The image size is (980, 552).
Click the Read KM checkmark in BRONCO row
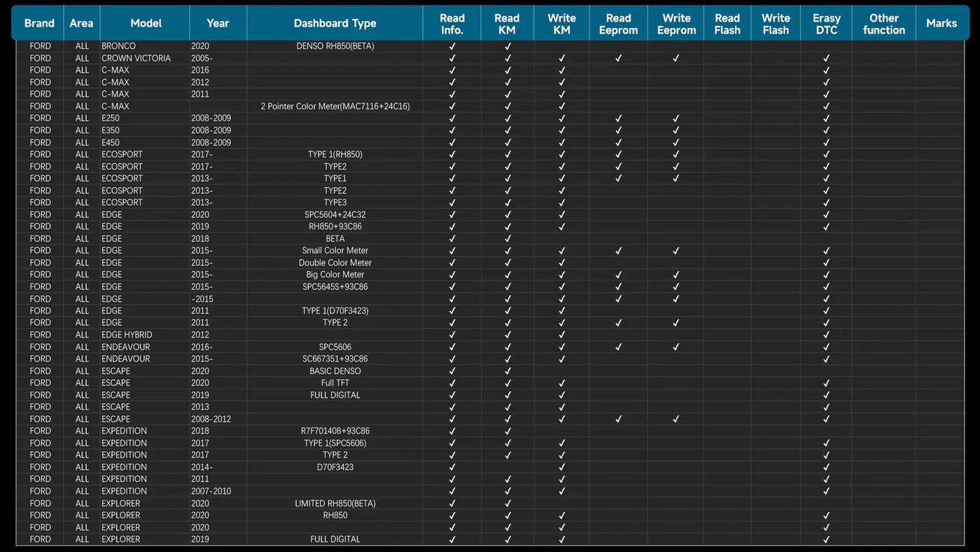[507, 46]
